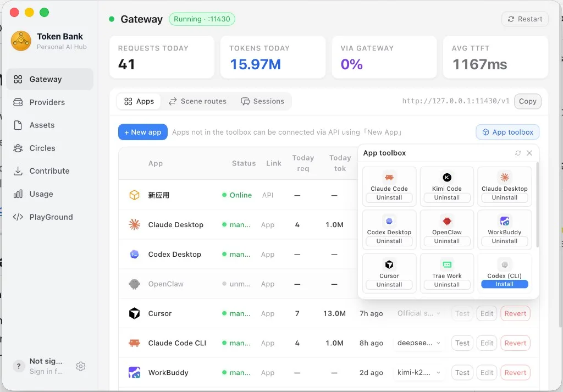563x392 pixels.
Task: View the Usage statistics page
Action: (x=49, y=194)
